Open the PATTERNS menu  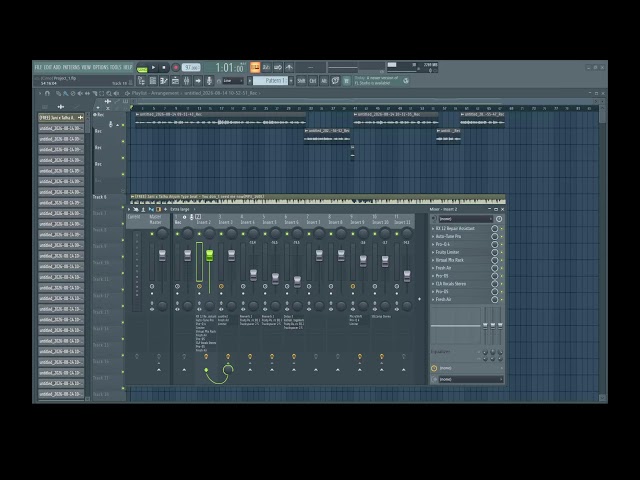coord(71,67)
